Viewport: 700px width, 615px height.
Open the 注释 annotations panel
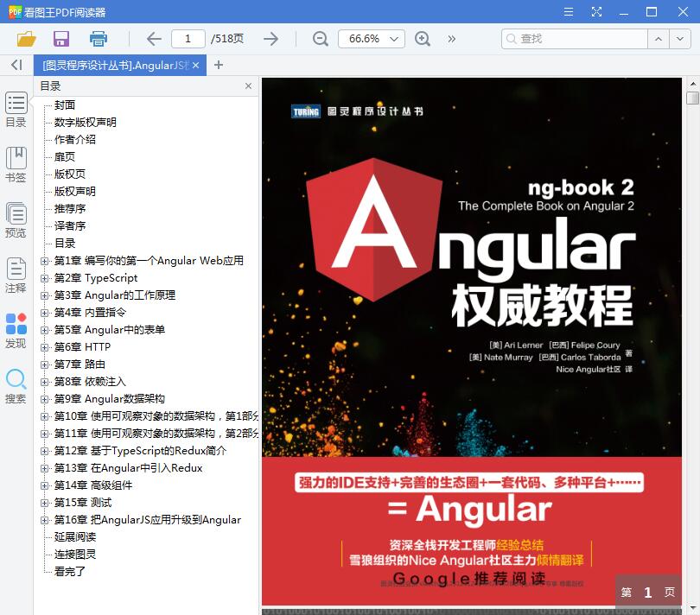click(x=16, y=276)
